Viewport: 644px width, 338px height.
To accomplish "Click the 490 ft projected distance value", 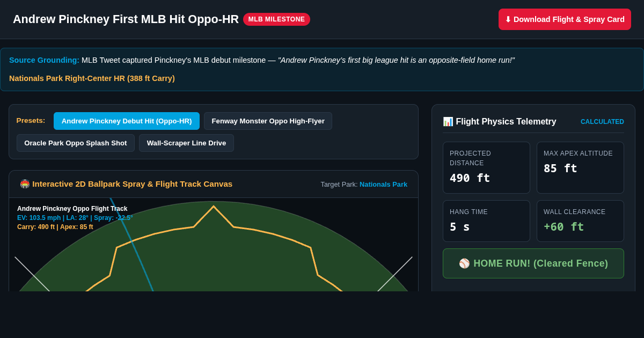I will 470,178.
